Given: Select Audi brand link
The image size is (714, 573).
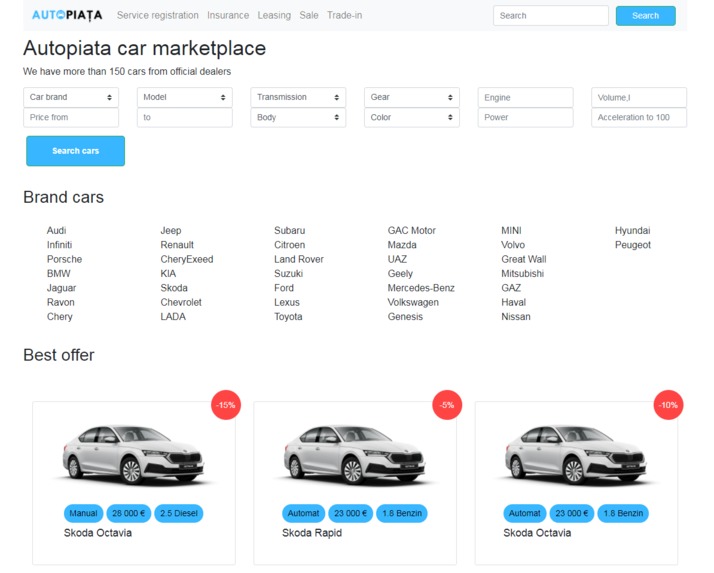Looking at the screenshot, I should (56, 230).
